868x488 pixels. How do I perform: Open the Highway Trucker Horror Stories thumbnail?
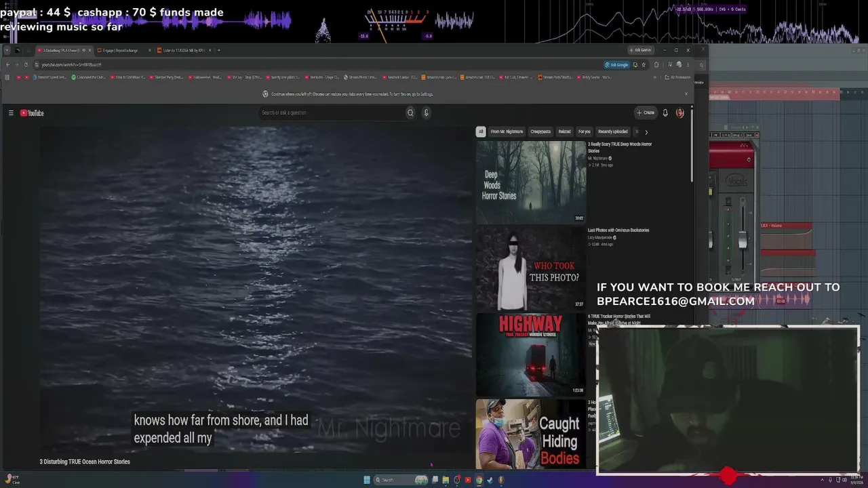[530, 354]
